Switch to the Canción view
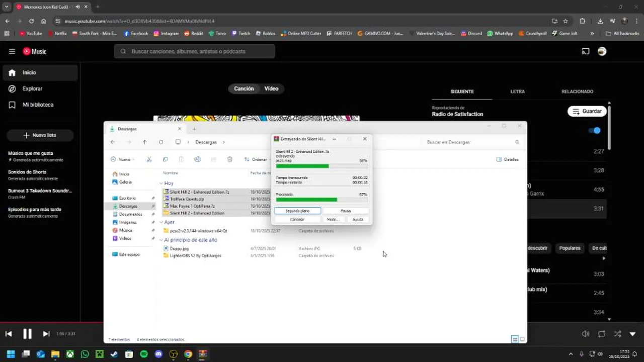 tap(244, 88)
